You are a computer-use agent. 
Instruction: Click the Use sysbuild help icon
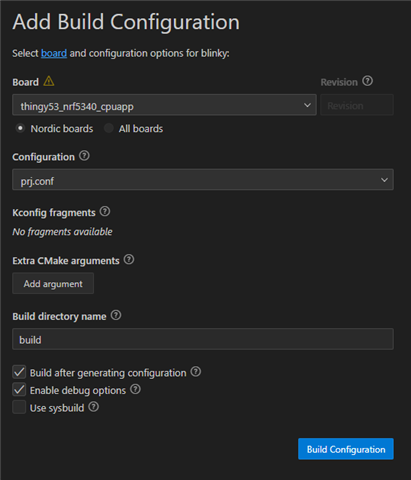94,407
